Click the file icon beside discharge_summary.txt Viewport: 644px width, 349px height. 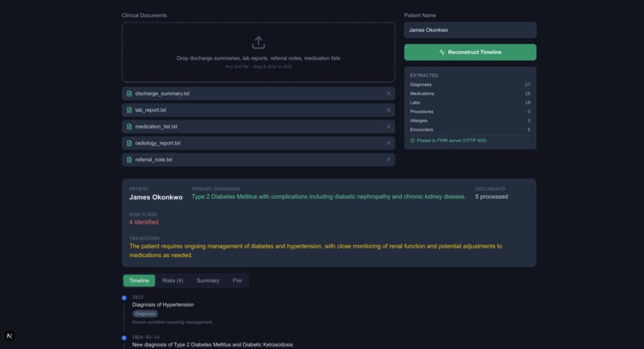[x=129, y=93]
